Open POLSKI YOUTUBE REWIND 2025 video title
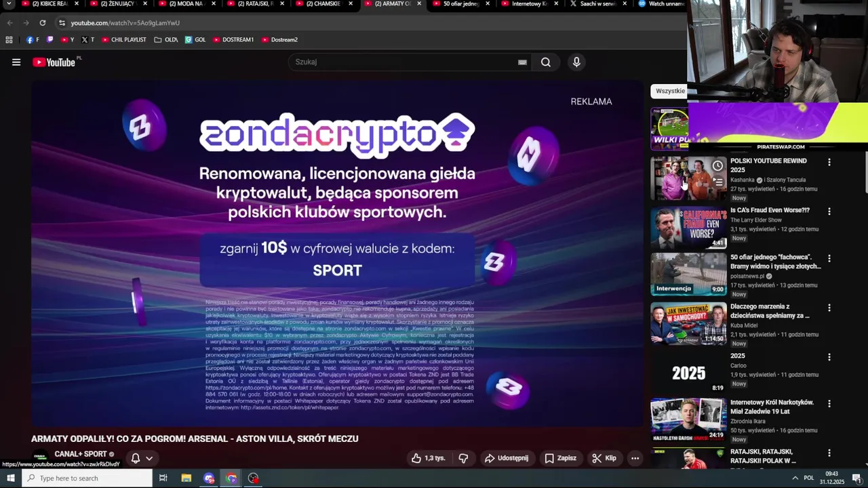Viewport: 868px width, 488px height. 768,165
